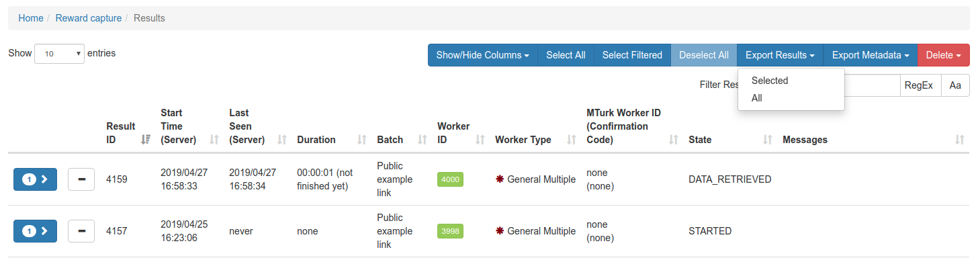Toggle selection of result 4159
Viewport: 980px width, 260px height.
81,179
